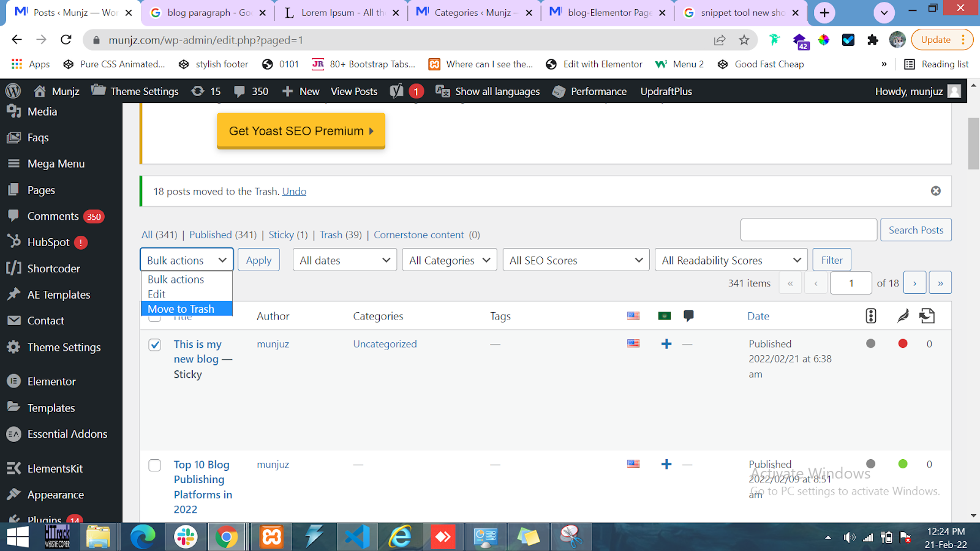Dismiss the posts moved to Trash notice
This screenshot has height=551, width=980.
click(936, 191)
